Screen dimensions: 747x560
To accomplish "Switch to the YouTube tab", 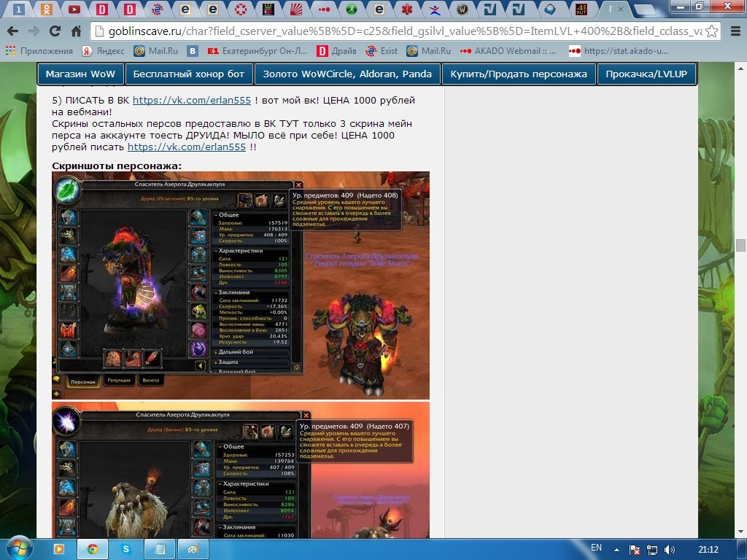I will [x=74, y=9].
